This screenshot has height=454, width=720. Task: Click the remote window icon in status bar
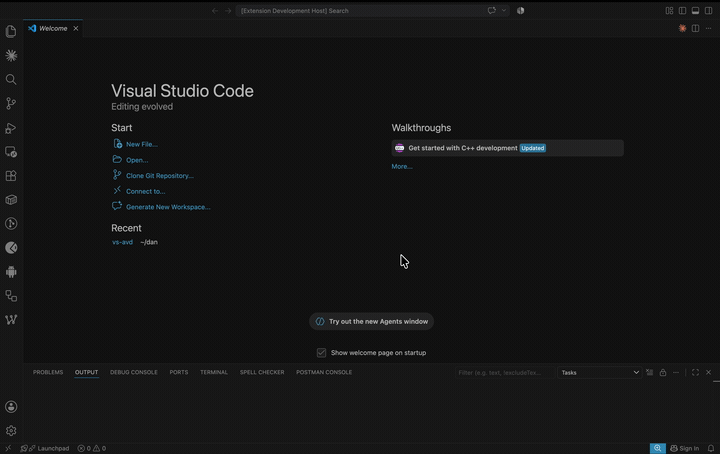point(8,448)
